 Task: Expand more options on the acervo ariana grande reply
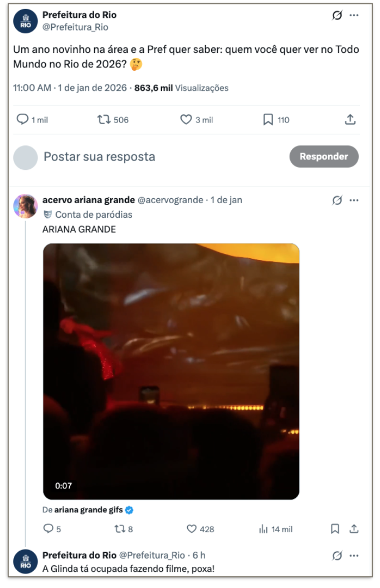[354, 200]
